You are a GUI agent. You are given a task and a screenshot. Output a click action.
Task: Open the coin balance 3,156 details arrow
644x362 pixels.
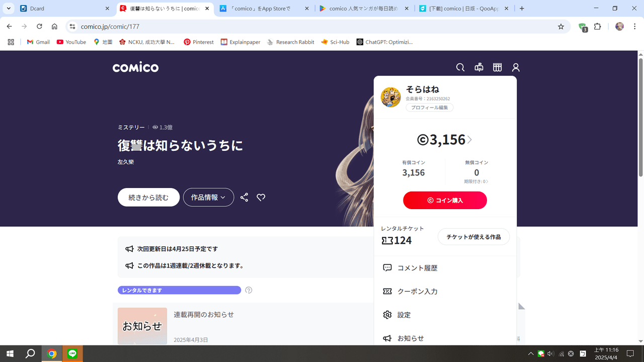pos(469,140)
